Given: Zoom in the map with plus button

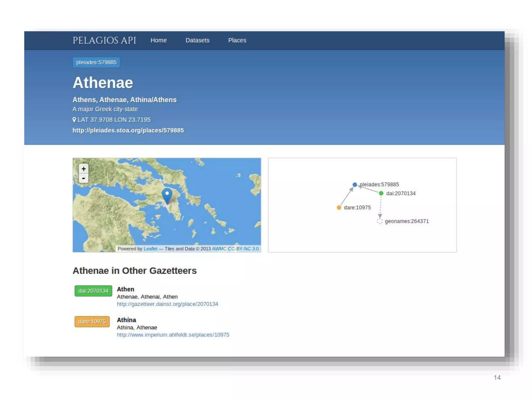Looking at the screenshot, I should [83, 169].
